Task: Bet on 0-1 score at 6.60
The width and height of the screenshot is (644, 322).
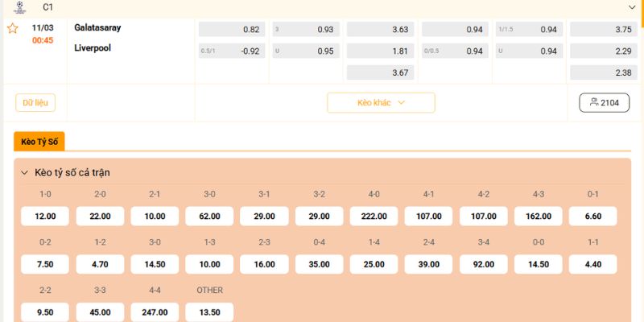Action: pyautogui.click(x=593, y=216)
